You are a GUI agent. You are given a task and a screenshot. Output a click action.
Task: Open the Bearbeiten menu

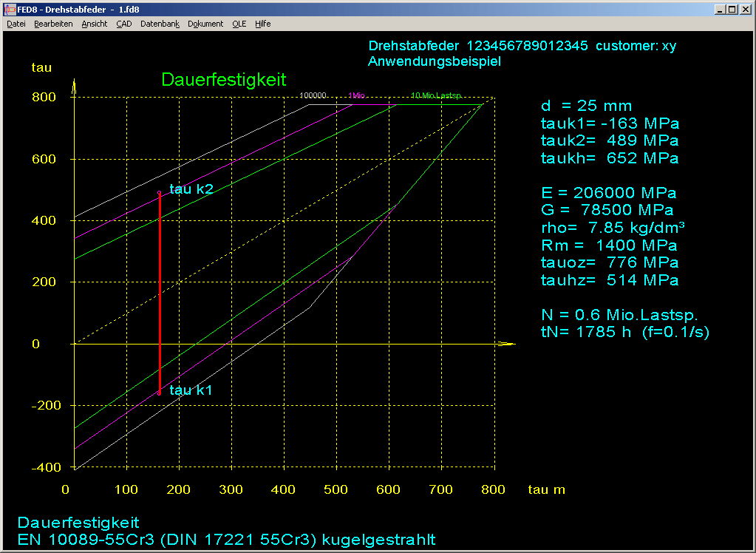pos(53,24)
